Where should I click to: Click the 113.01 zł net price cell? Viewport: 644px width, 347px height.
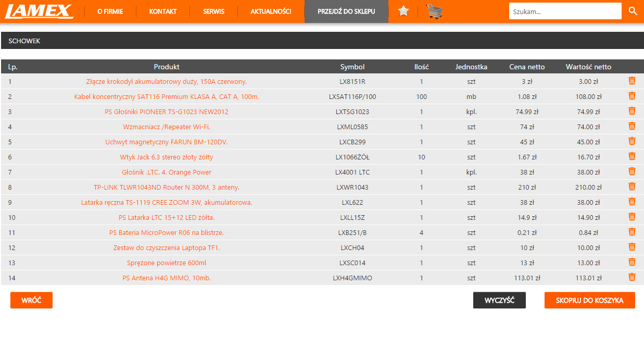(527, 278)
